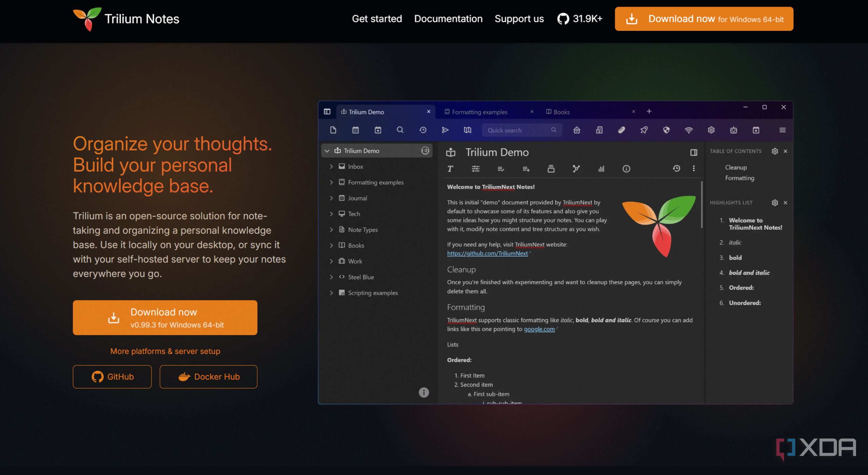Open More platforms & server setup link

165,351
